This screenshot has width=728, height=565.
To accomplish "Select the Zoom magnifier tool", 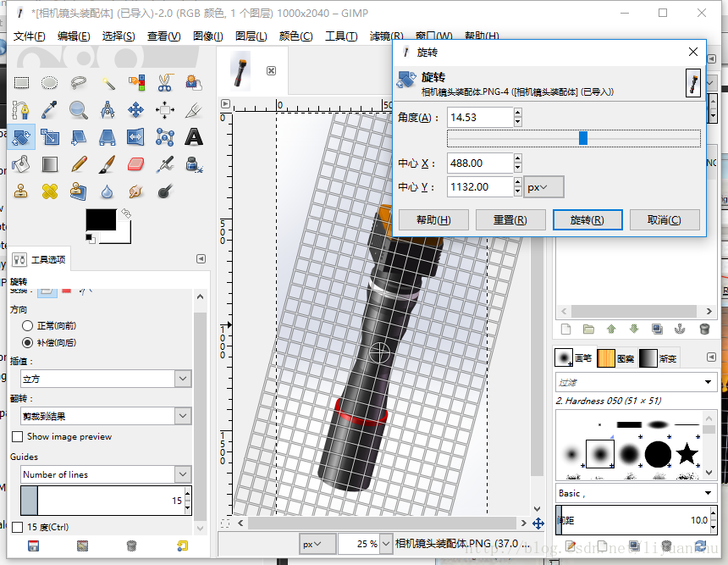I will point(79,110).
